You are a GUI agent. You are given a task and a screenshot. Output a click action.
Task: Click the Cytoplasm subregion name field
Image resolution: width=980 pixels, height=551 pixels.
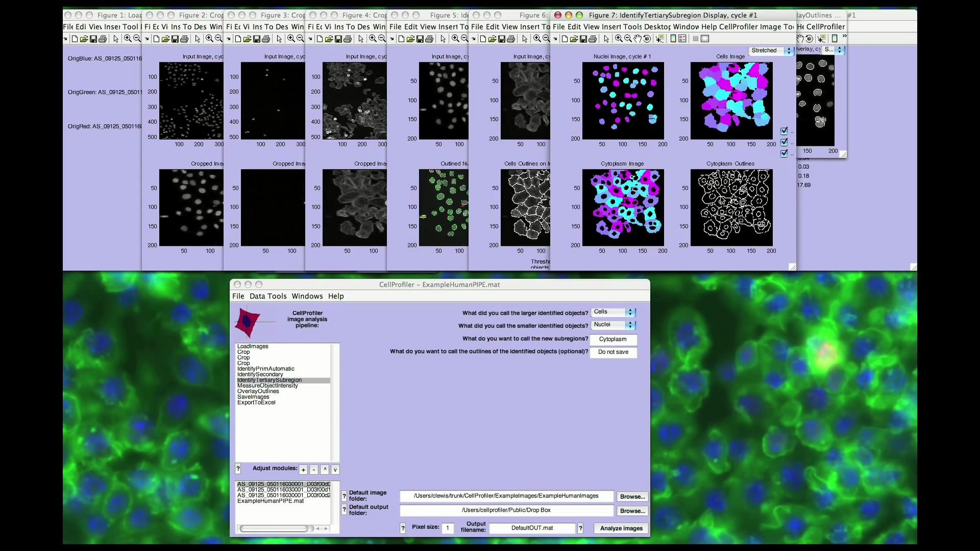click(613, 339)
